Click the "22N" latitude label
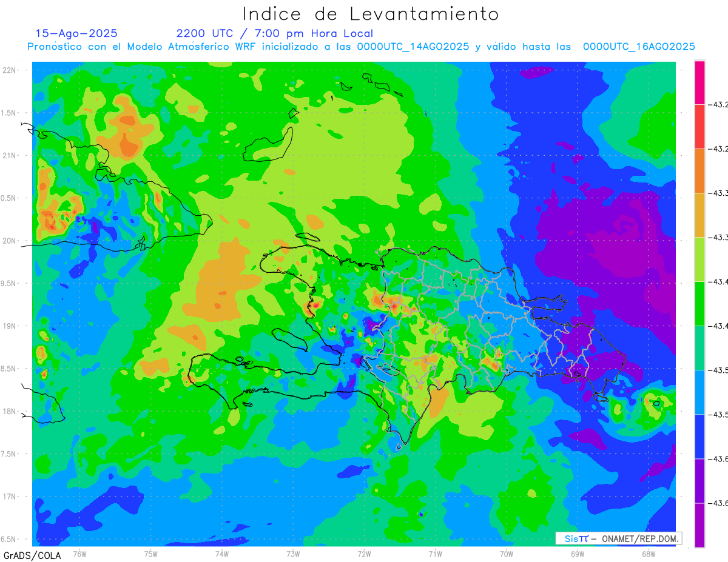 click(10, 70)
